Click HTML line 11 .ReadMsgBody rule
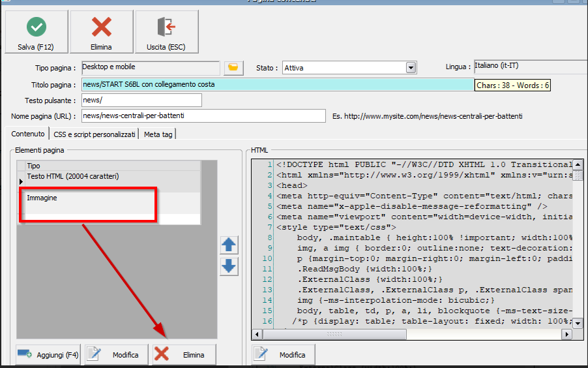The width and height of the screenshot is (588, 368). [x=365, y=269]
